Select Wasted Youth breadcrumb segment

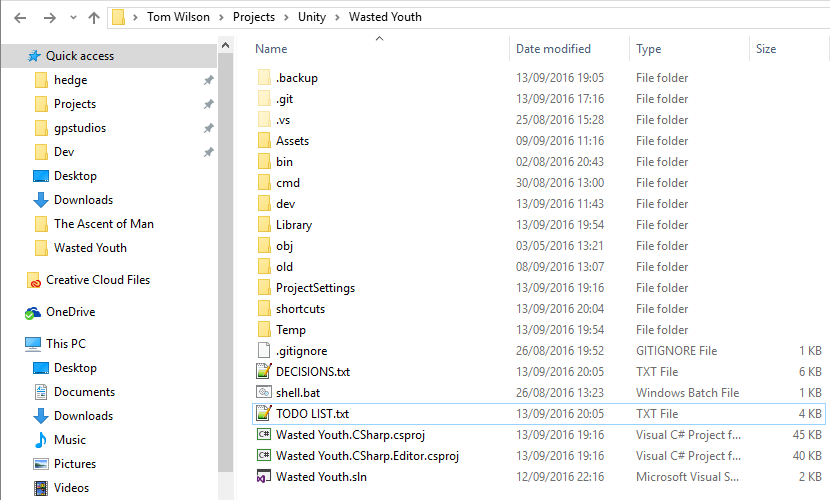(x=385, y=17)
